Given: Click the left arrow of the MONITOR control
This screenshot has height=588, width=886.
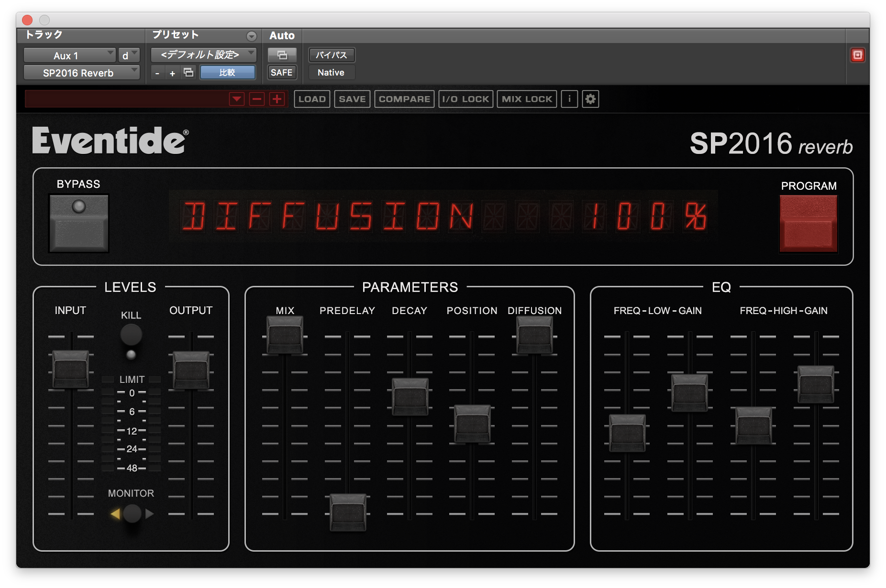Looking at the screenshot, I should 115,513.
